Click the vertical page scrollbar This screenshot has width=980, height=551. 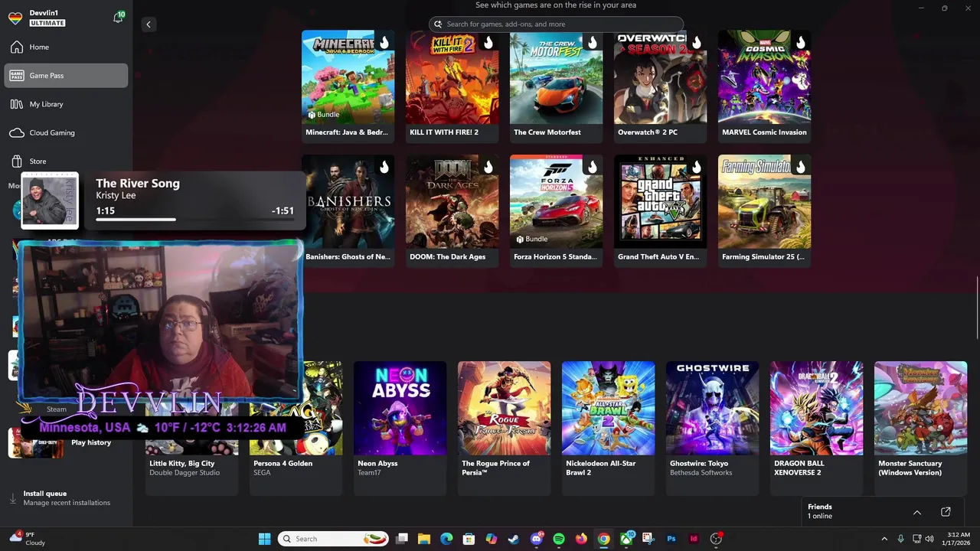[977, 306]
